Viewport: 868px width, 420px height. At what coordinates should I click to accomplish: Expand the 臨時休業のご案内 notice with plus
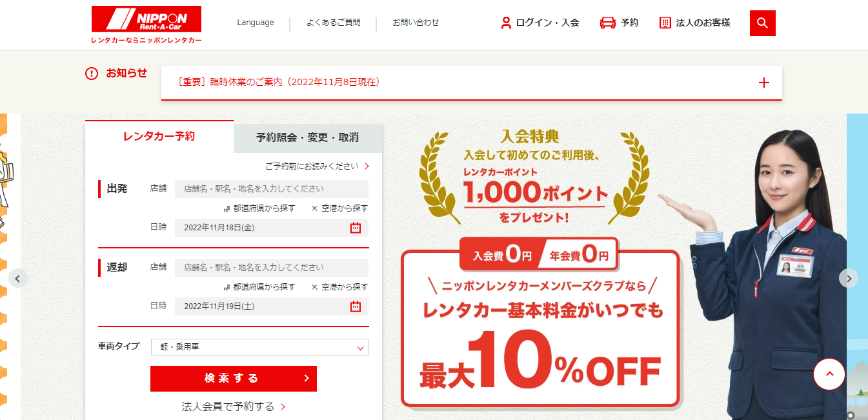764,83
